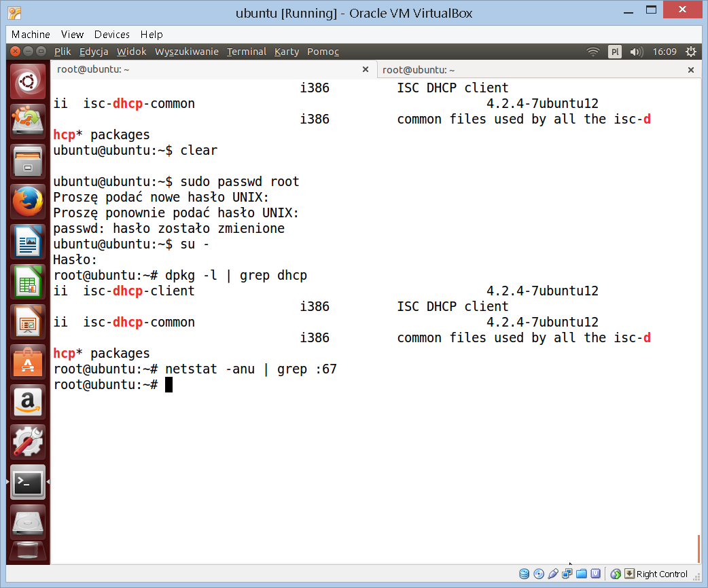Open the system gear session menu
Image resolution: width=708 pixels, height=588 pixels.
[x=691, y=52]
